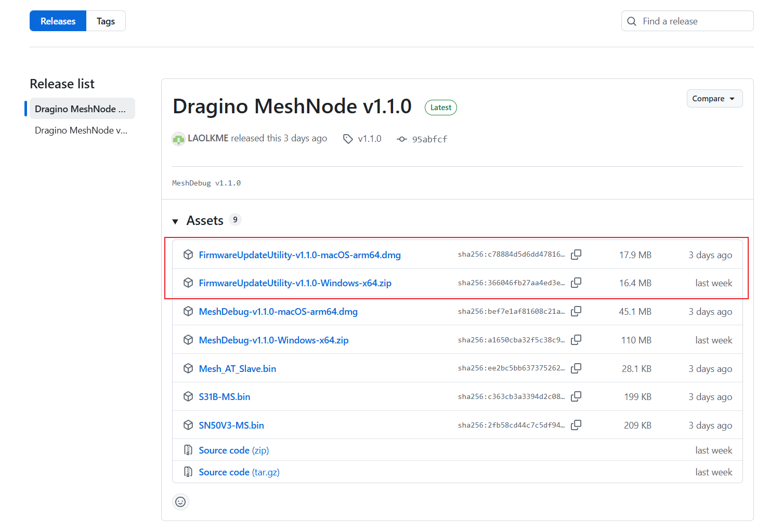Click the 16.4 MB file size
This screenshot has width=782, height=532.
coord(635,283)
